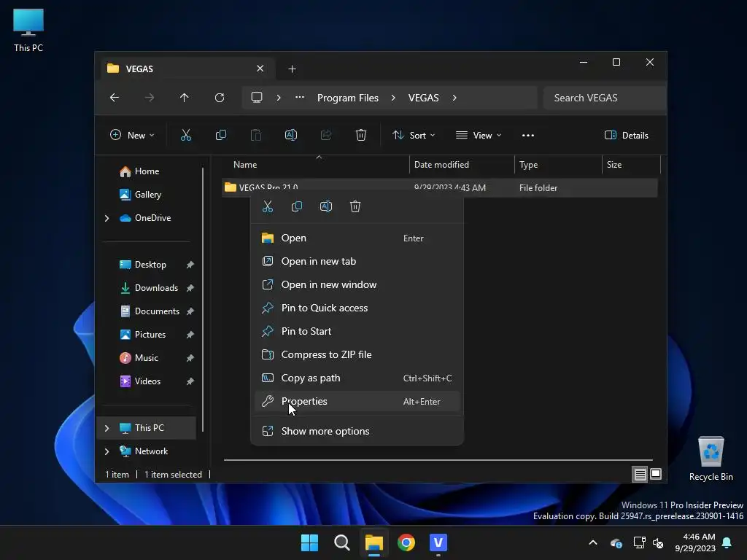Switch to the details list view icon
Viewport: 747px width, 560px height.
click(x=640, y=474)
